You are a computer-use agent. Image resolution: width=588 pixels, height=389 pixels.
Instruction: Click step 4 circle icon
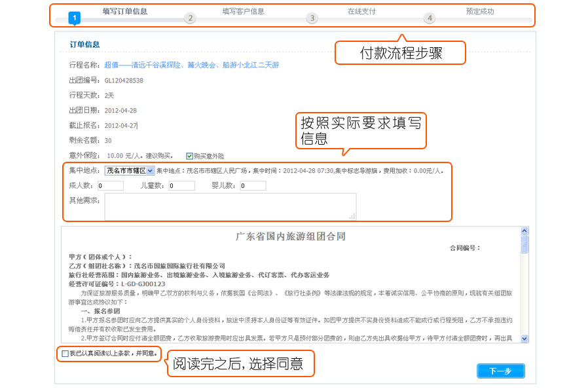pyautogui.click(x=430, y=18)
